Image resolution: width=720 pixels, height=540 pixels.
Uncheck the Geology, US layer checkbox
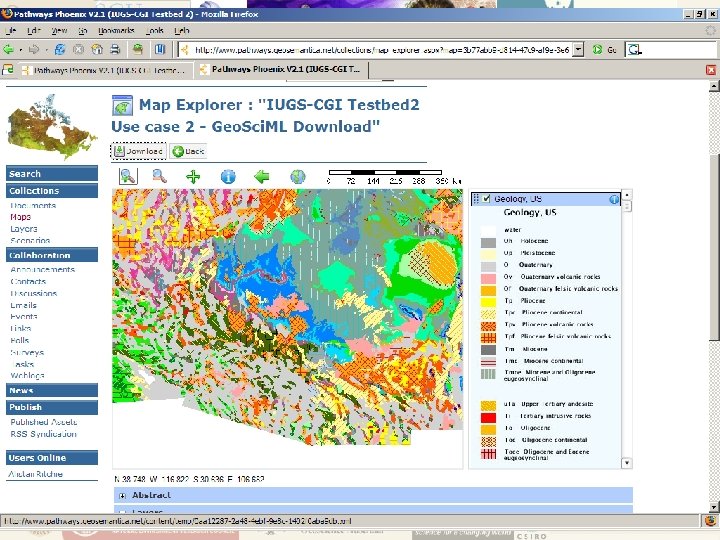(486, 199)
